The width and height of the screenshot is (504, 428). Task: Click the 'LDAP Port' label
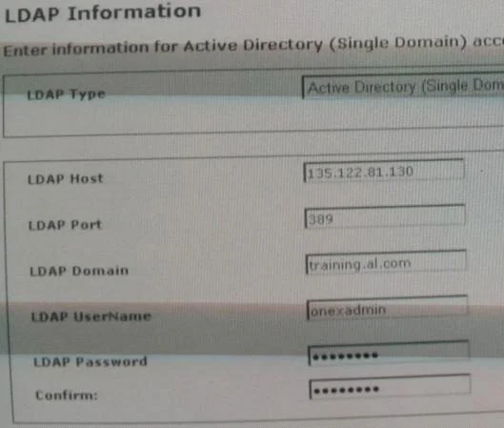pyautogui.click(x=65, y=225)
